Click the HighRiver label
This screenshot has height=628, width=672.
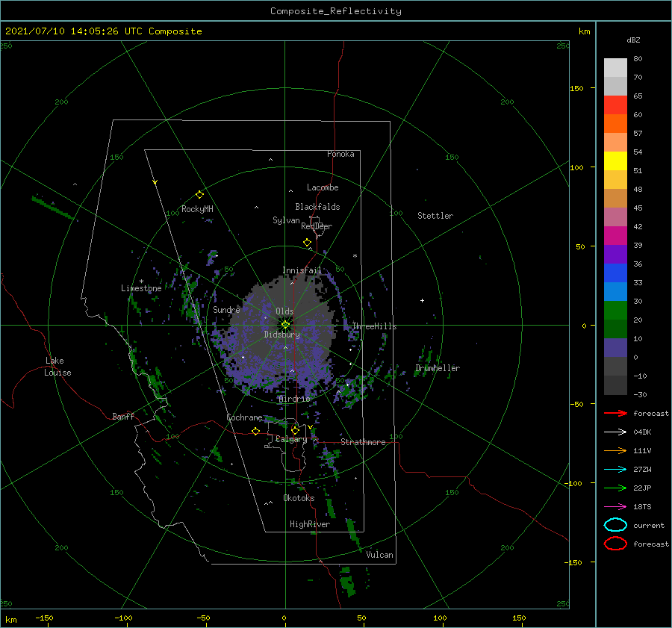point(310,524)
